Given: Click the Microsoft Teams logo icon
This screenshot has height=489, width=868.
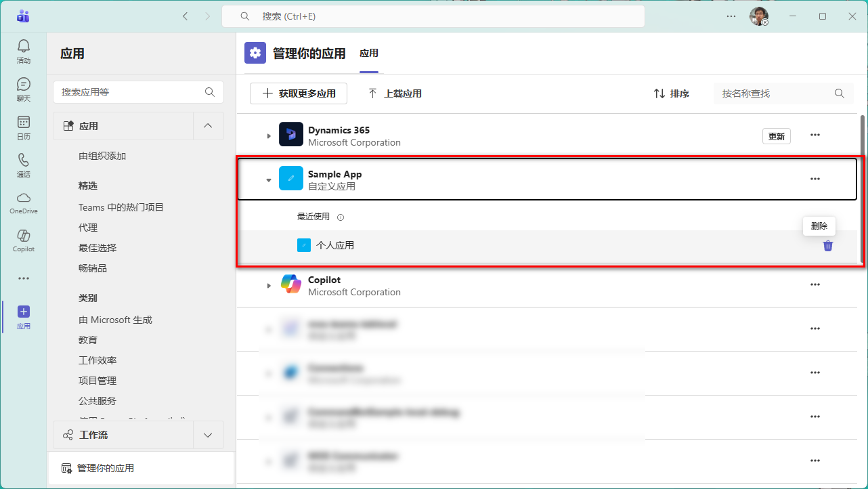Looking at the screenshot, I should 23,16.
